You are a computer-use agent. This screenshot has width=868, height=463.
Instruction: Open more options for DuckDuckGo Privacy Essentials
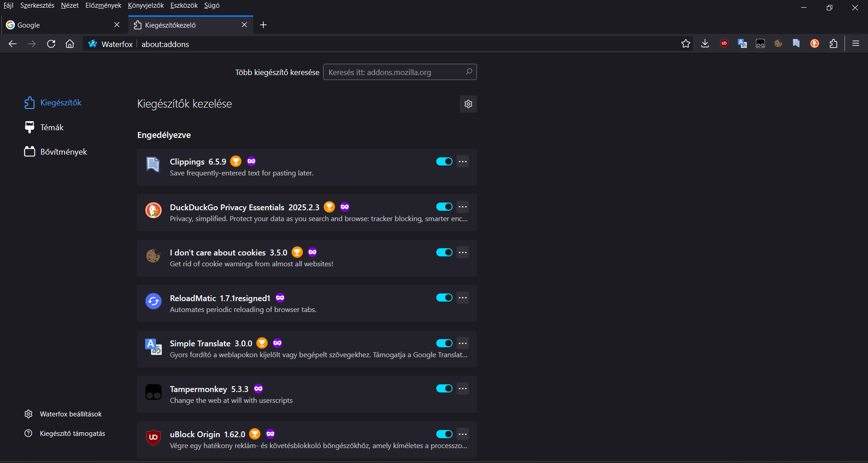pos(462,207)
